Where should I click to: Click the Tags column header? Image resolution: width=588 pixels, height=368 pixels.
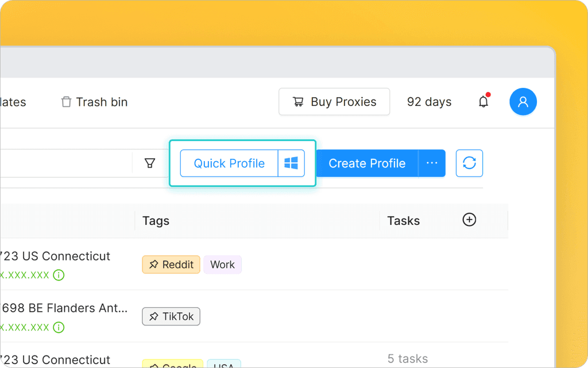[155, 220]
